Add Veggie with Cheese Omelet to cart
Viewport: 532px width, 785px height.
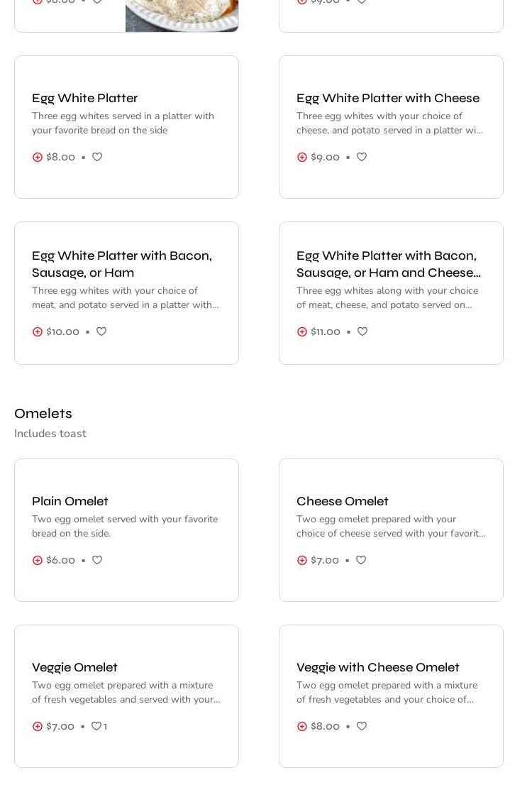(302, 726)
